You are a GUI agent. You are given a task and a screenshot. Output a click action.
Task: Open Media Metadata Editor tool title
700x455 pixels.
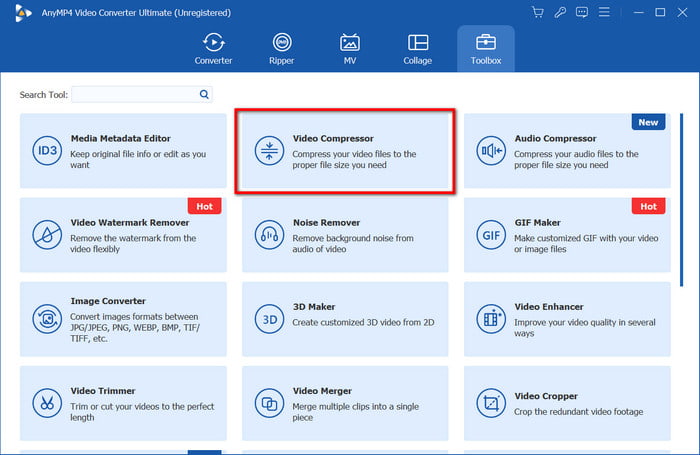pyautogui.click(x=121, y=138)
